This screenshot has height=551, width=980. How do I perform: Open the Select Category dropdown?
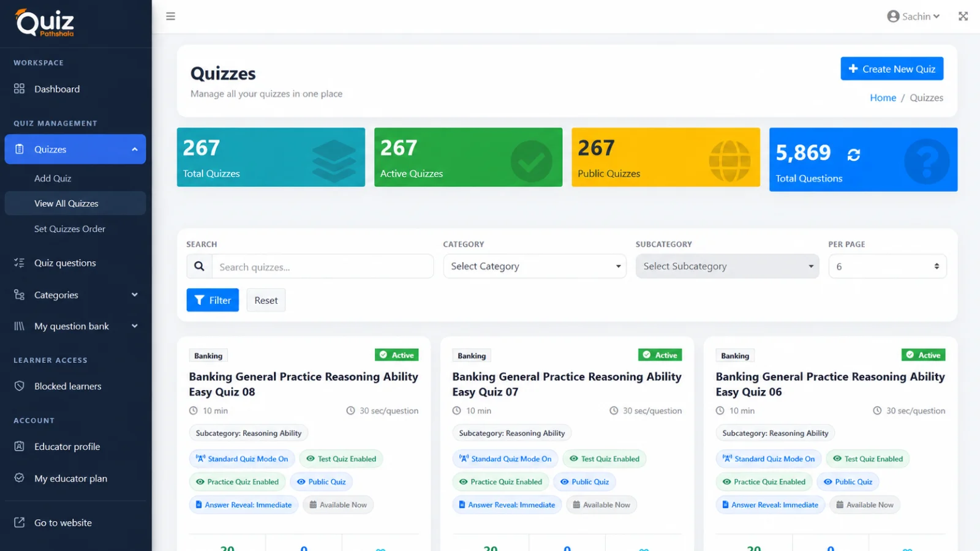tap(535, 266)
